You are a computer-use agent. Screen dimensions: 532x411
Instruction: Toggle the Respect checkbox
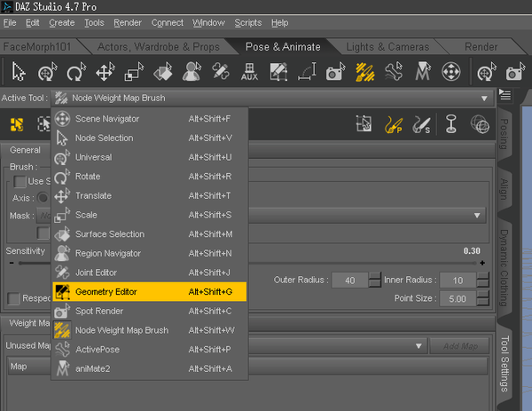13,298
